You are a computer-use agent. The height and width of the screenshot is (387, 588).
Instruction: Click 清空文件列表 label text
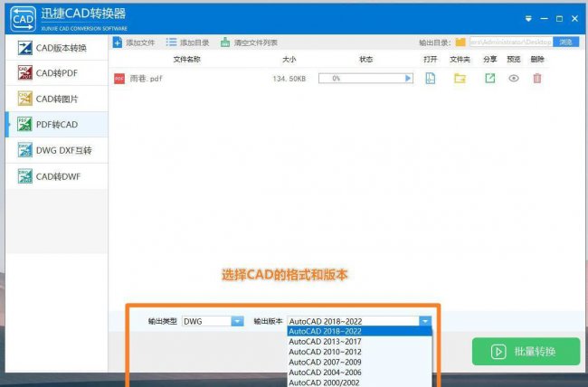(256, 42)
